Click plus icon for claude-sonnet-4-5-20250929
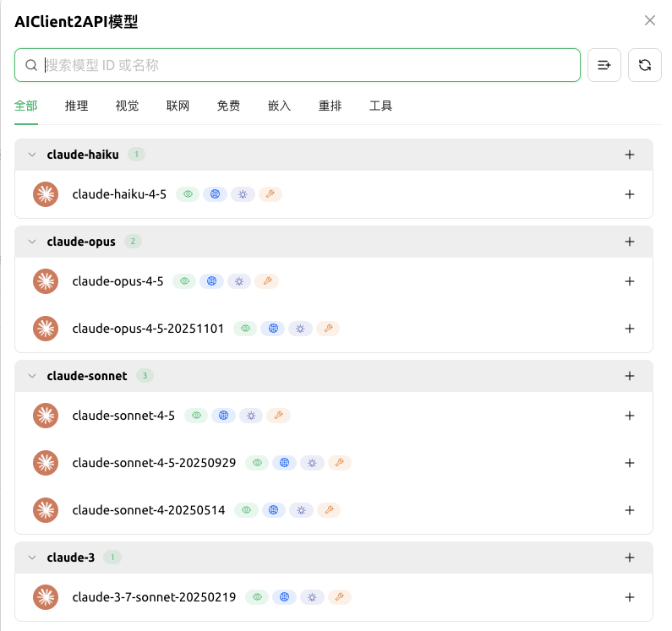The height and width of the screenshot is (631, 672). (629, 463)
